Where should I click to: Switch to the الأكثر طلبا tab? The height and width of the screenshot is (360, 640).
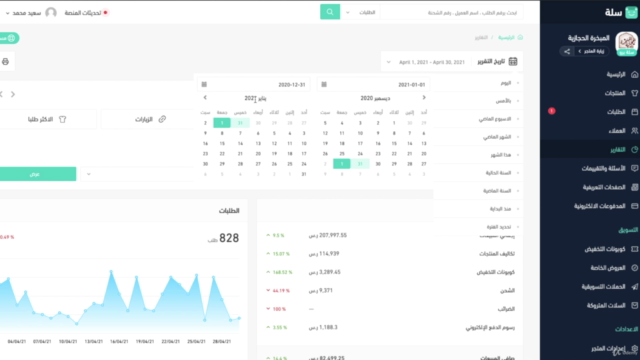coord(47,119)
